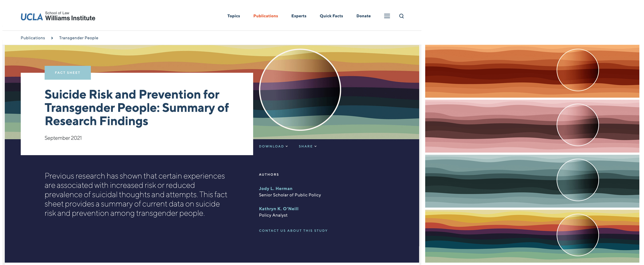Click the Senior Scholar of Public Policy text
The image size is (644, 265).
click(x=290, y=195)
